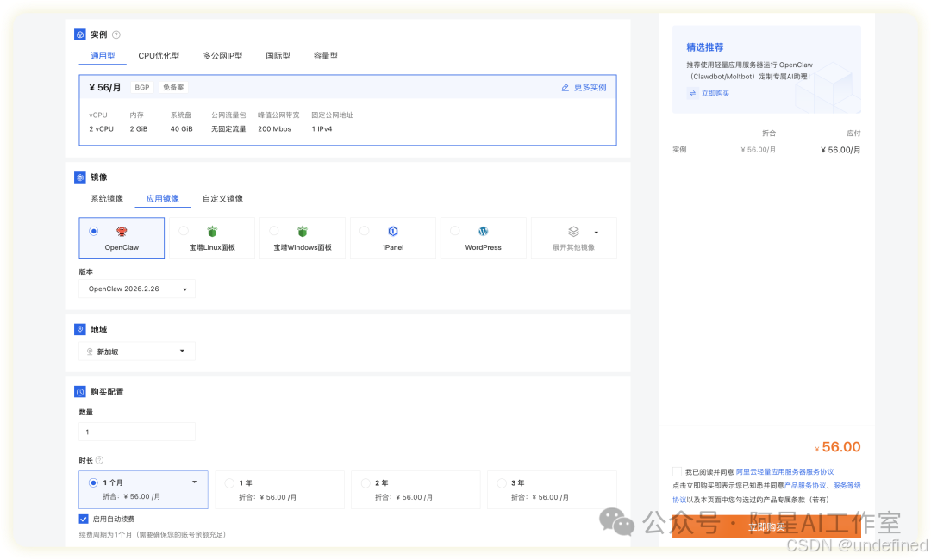Open the 新加坡 region dropdown
This screenshot has height=560, width=931.
coord(136,351)
